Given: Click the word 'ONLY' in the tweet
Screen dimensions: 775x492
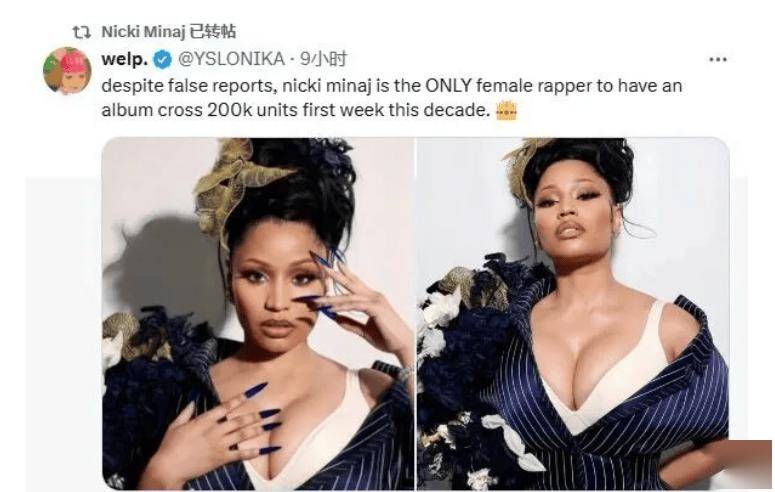Looking at the screenshot, I should 448,86.
